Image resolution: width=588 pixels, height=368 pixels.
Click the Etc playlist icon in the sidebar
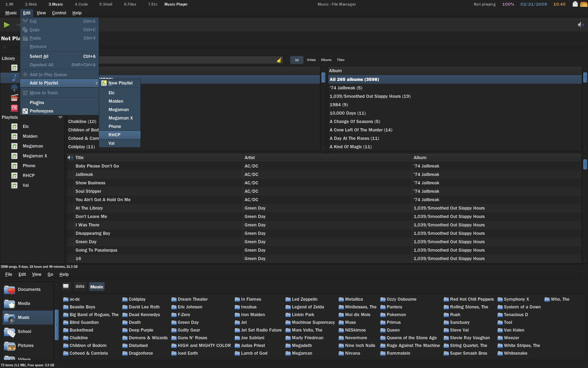point(14,127)
